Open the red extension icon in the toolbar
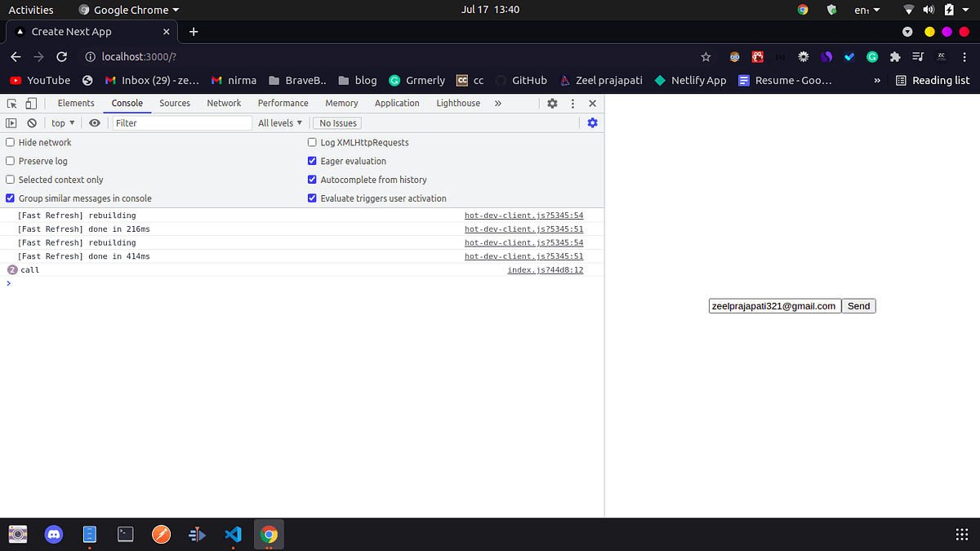This screenshot has height=551, width=980. click(758, 57)
